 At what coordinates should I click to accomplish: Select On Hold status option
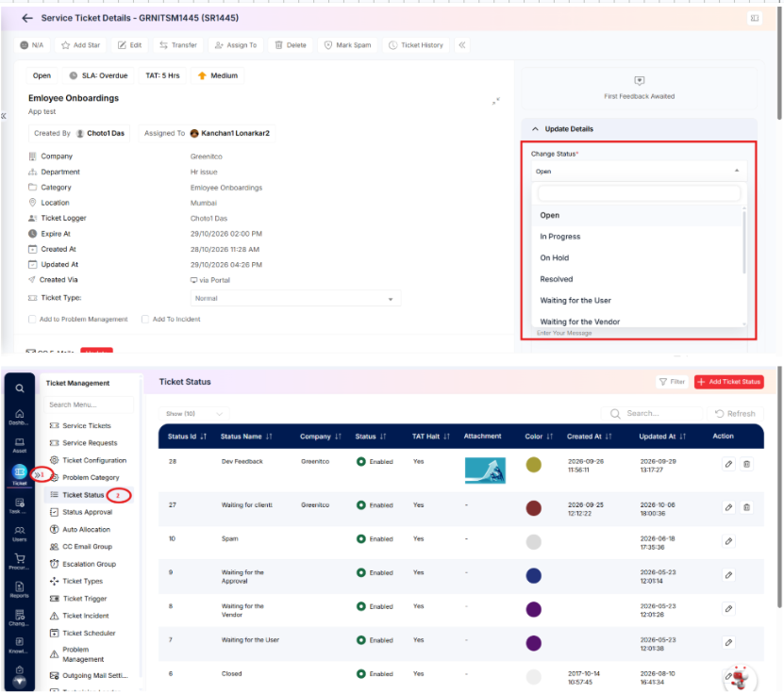[x=639, y=257]
